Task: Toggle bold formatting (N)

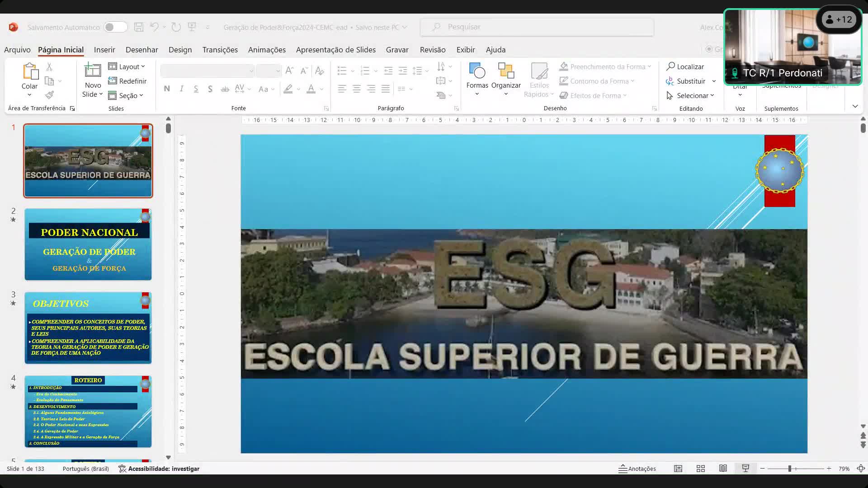Action: pyautogui.click(x=167, y=89)
